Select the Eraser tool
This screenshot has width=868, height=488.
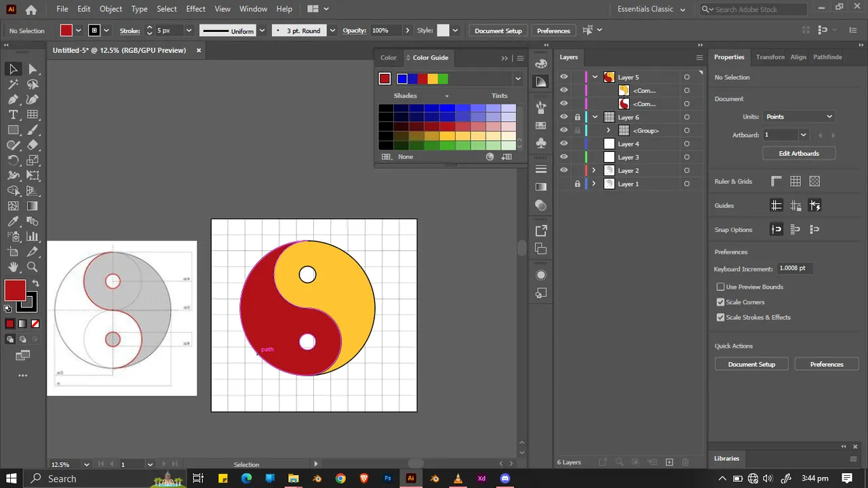click(x=33, y=145)
